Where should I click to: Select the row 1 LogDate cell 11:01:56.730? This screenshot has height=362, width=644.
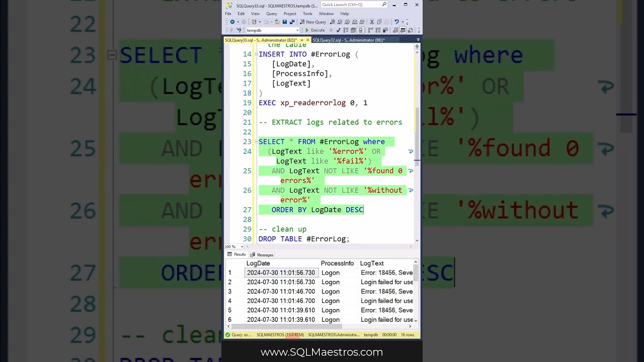(281, 273)
